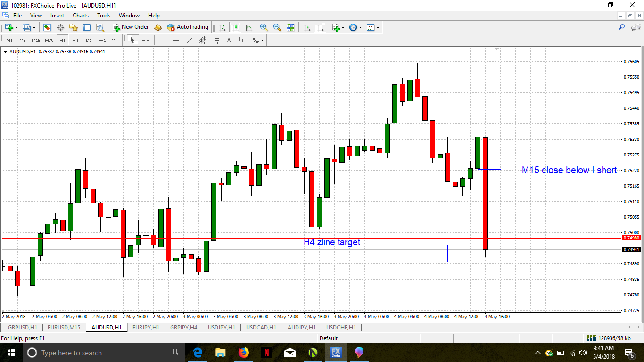Toggle the AutoTrading button

coord(188,27)
